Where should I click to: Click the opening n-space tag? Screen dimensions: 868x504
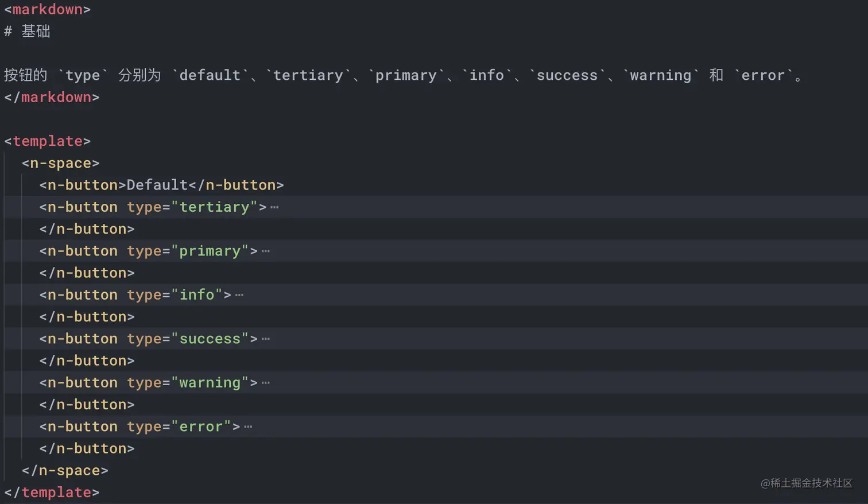coord(60,164)
